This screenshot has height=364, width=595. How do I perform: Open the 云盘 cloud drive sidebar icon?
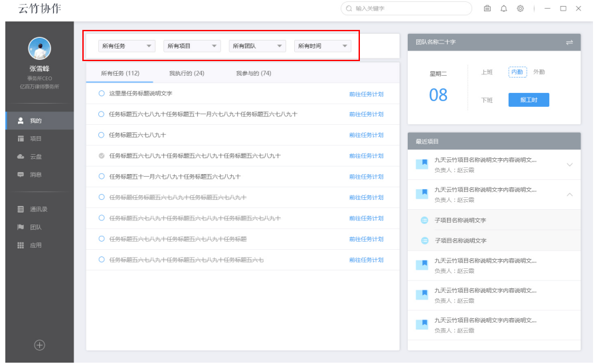(21, 157)
